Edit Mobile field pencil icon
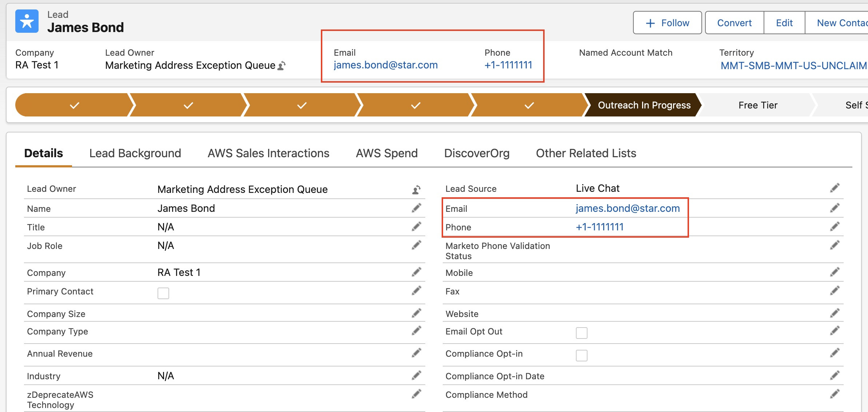868x412 pixels. (x=835, y=272)
